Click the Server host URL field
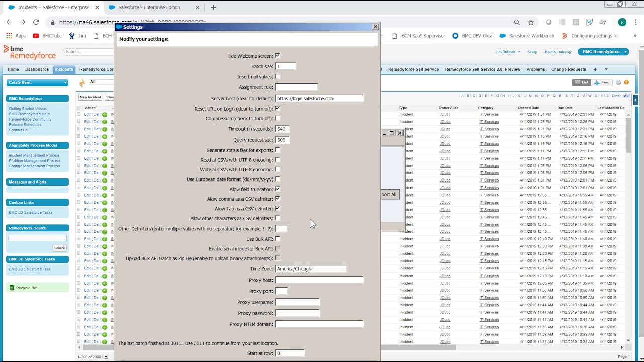 tap(319, 98)
